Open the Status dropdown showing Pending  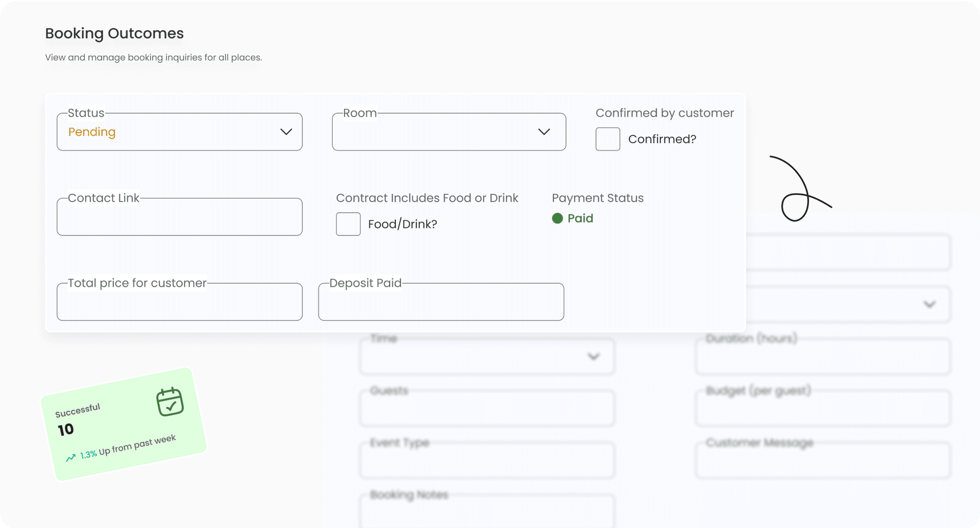[179, 132]
